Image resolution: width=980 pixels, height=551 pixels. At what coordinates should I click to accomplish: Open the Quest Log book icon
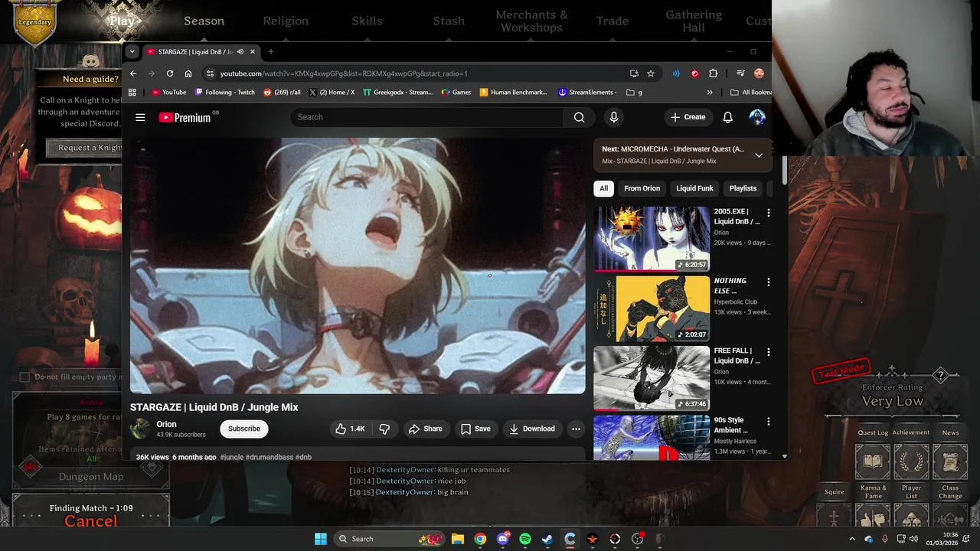click(x=872, y=461)
